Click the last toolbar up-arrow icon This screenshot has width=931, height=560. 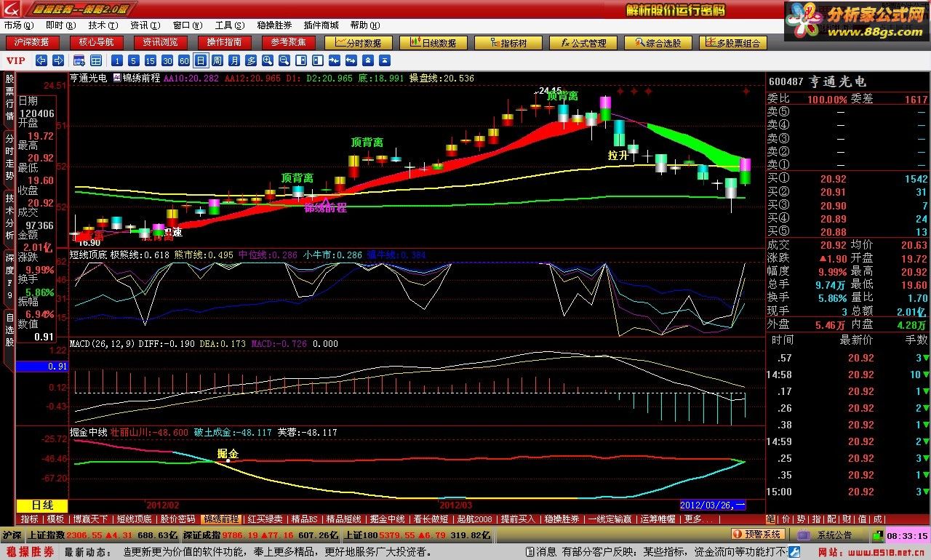(385, 60)
